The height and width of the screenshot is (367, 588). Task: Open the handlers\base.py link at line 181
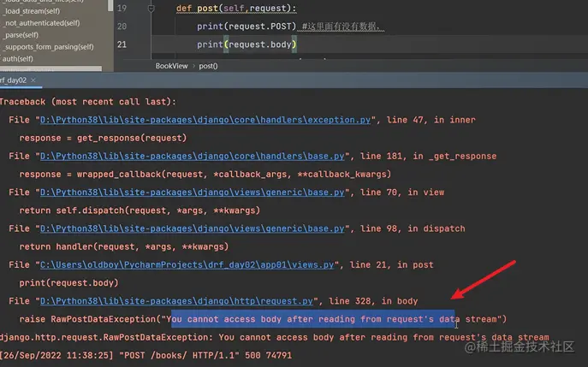pyautogui.click(x=192, y=156)
